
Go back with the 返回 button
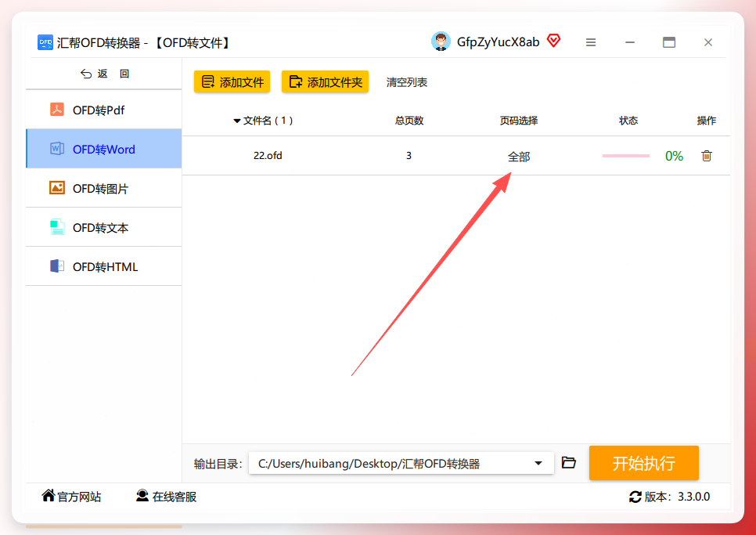104,74
